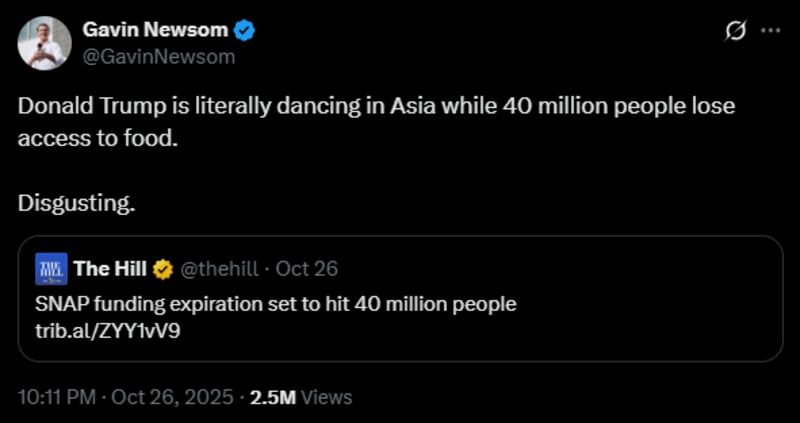Open The Hill account name
This screenshot has width=800, height=423.
point(110,268)
